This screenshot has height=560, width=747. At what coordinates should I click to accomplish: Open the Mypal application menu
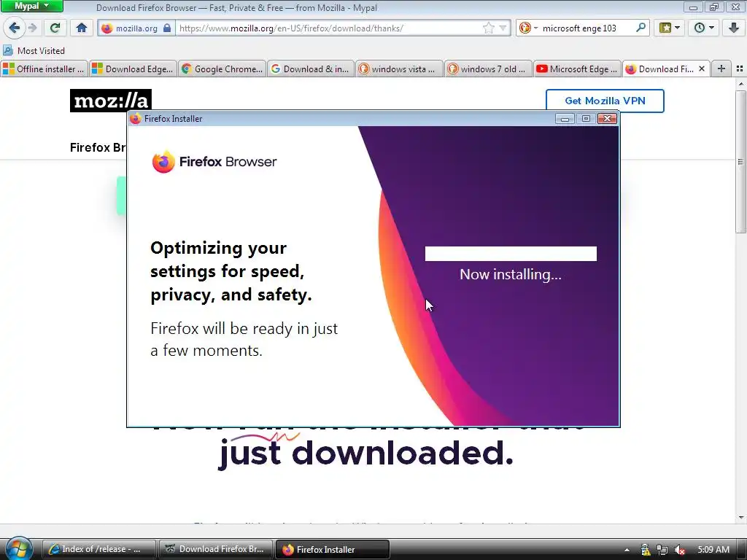click(32, 6)
